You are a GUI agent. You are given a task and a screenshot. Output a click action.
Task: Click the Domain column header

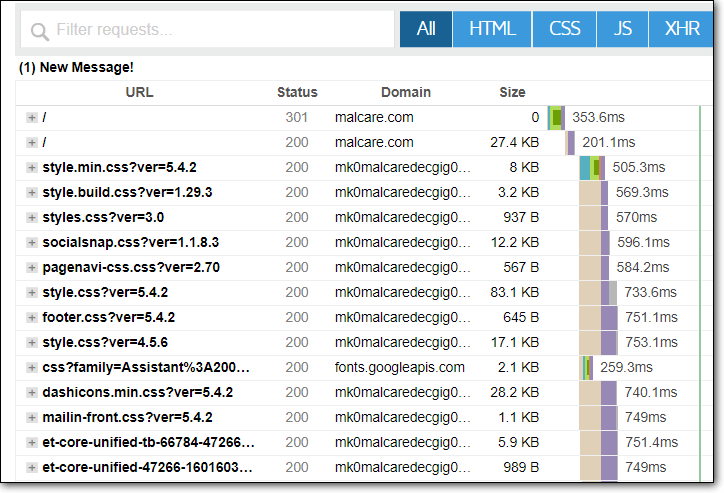point(406,93)
